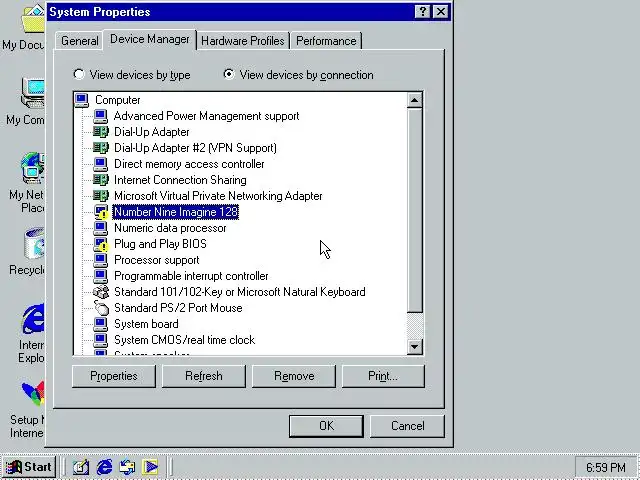Select System CMOS/real time clock entry

(184, 340)
